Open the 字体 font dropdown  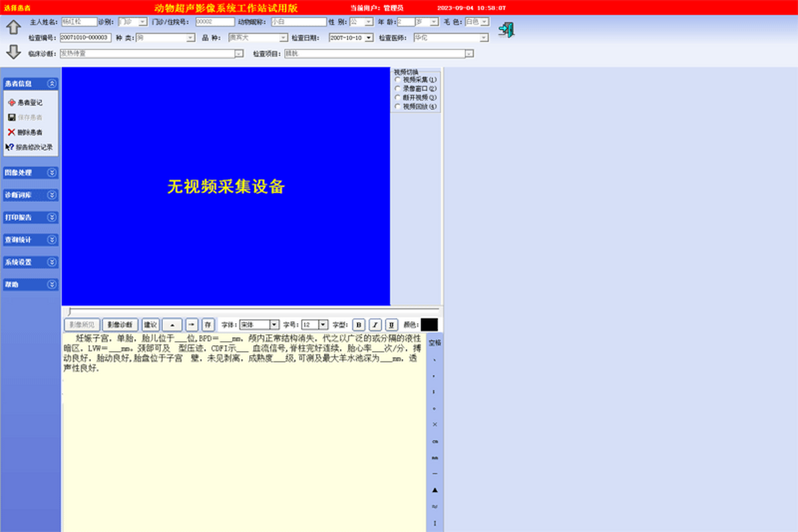pyautogui.click(x=275, y=325)
